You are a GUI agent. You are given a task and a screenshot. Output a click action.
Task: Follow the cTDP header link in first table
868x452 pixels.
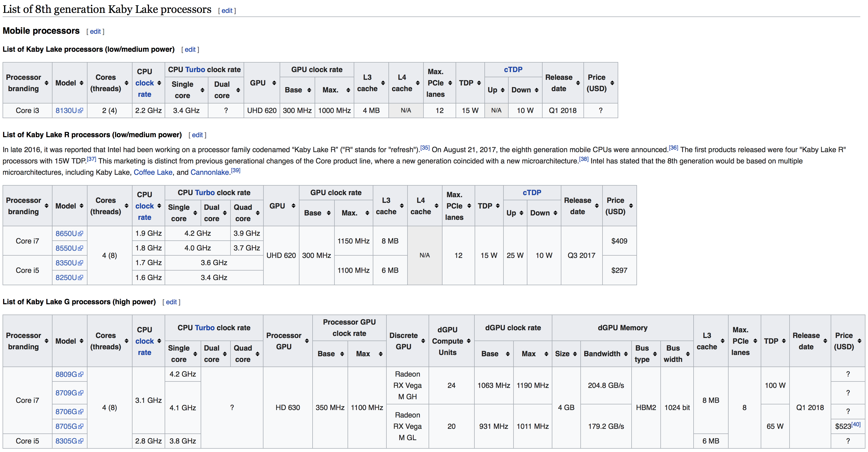513,70
